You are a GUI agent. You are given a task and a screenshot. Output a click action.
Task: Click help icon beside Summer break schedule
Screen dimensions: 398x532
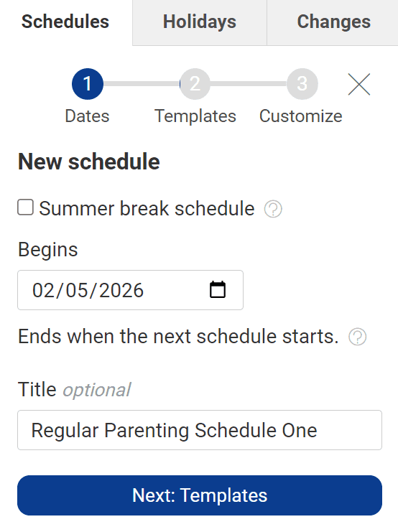pyautogui.click(x=273, y=209)
